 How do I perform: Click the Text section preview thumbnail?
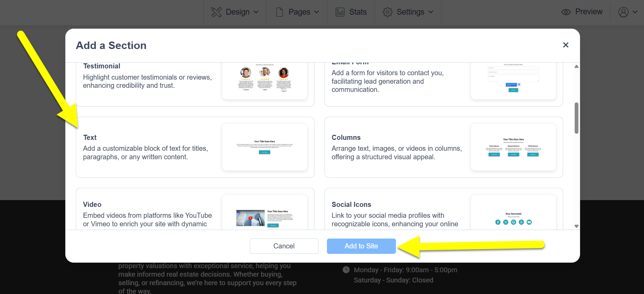pos(265,147)
